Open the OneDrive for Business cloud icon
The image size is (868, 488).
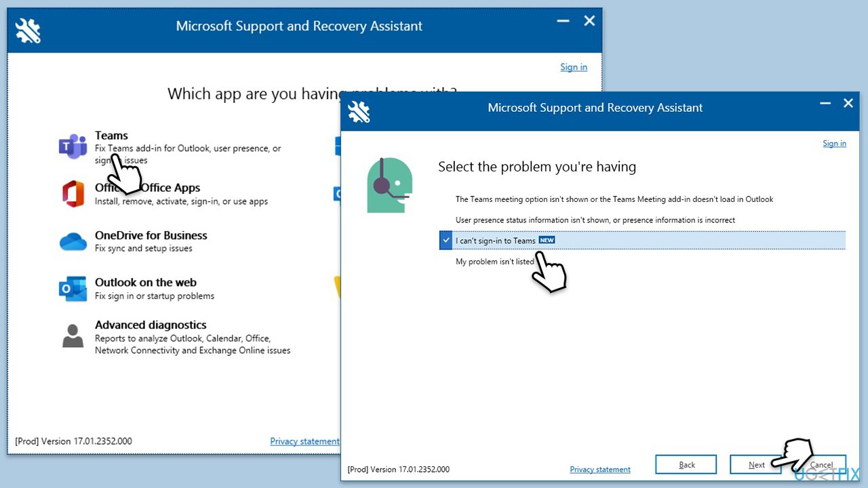tap(73, 241)
